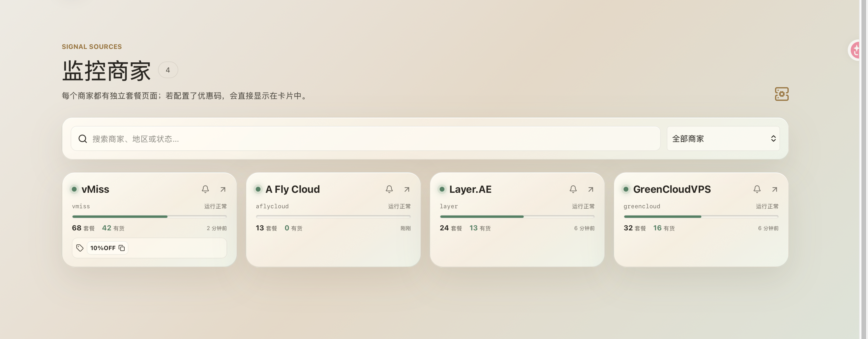Click the vMiss stock progress bar
The height and width of the screenshot is (339, 868).
149,217
